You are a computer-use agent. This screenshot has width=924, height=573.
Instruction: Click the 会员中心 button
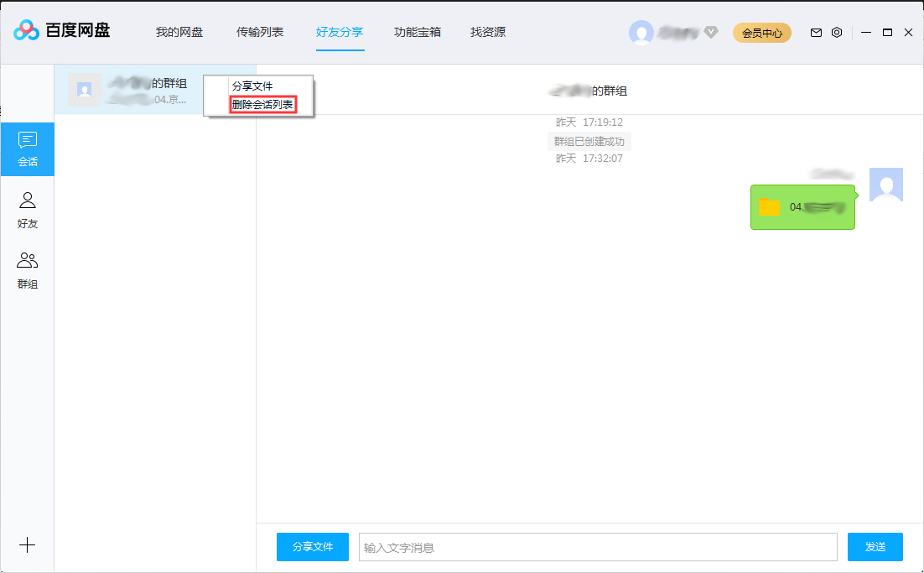pyautogui.click(x=761, y=32)
